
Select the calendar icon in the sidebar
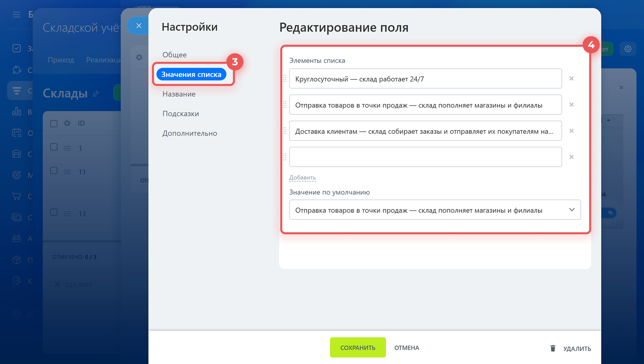tap(16, 132)
